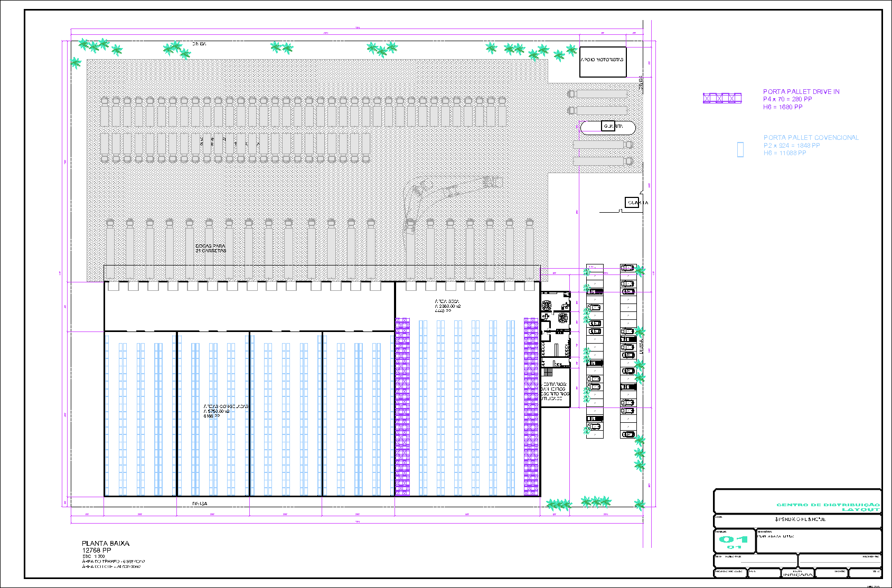Click the PORTA PALLET COVENCIONAL legend text
Image resolution: width=892 pixels, height=588 pixels.
click(811, 138)
